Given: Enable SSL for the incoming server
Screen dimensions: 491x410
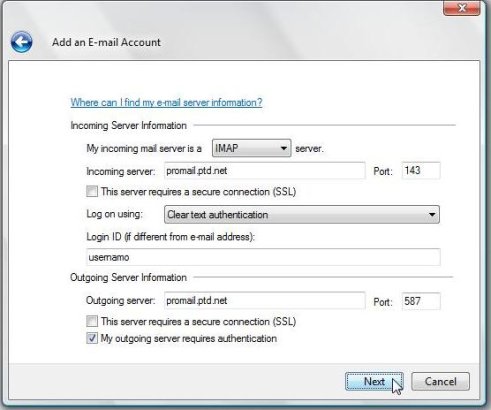Looking at the screenshot, I should [92, 192].
